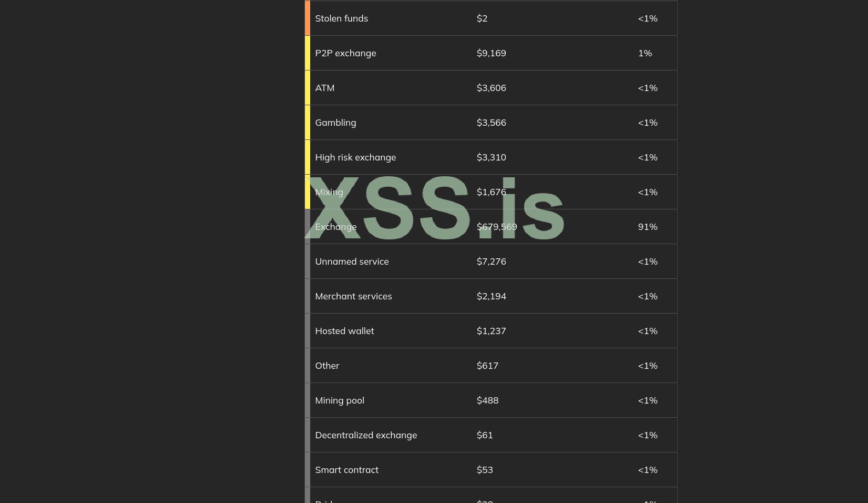868x503 pixels.
Task: Click the $2,194 amount value
Action: (491, 296)
